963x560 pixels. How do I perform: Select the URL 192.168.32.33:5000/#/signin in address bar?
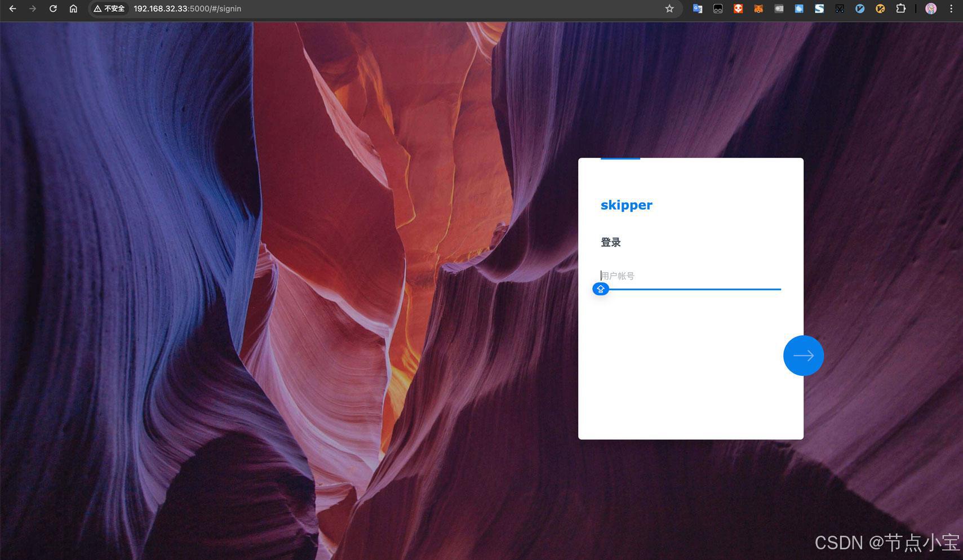pos(187,8)
